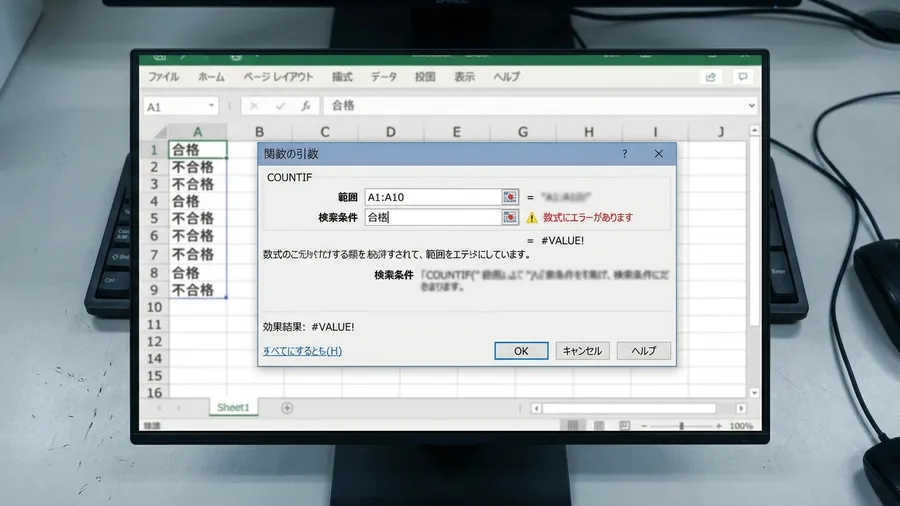Click the 100% zoom level text
The height and width of the screenshot is (506, 900).
pyautogui.click(x=741, y=426)
